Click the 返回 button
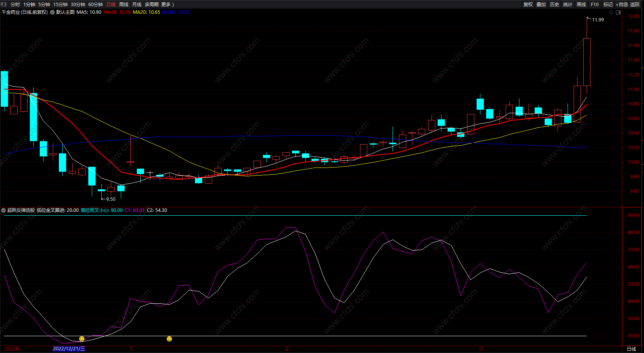 click(635, 4)
